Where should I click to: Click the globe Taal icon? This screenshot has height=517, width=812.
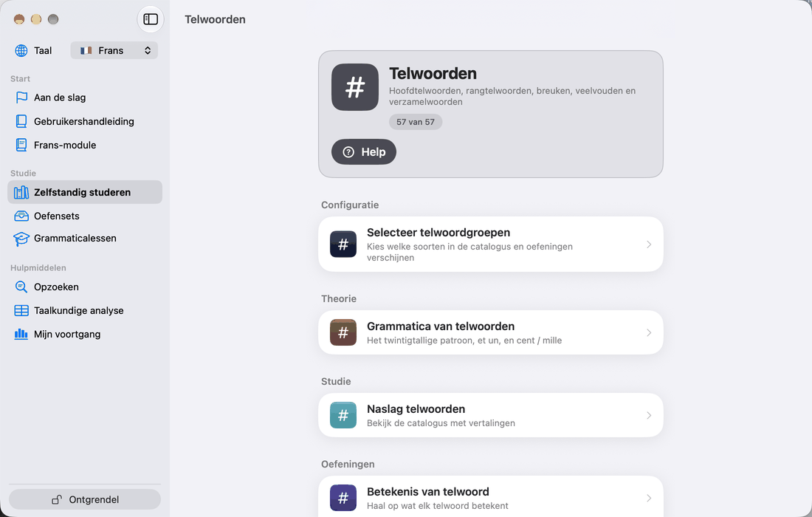(x=21, y=50)
